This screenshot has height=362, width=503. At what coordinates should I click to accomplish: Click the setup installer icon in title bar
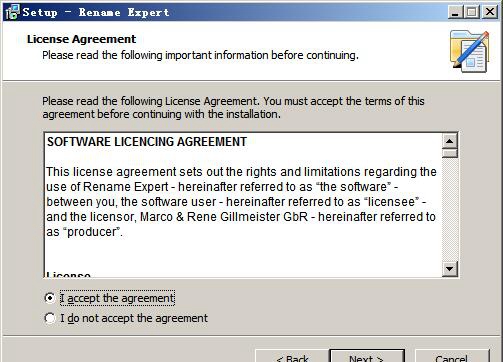pyautogui.click(x=13, y=12)
